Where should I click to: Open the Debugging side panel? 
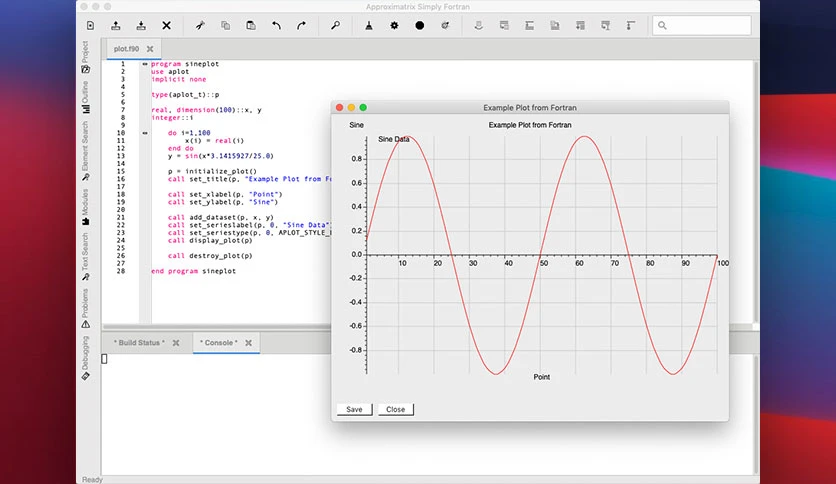pyautogui.click(x=85, y=358)
